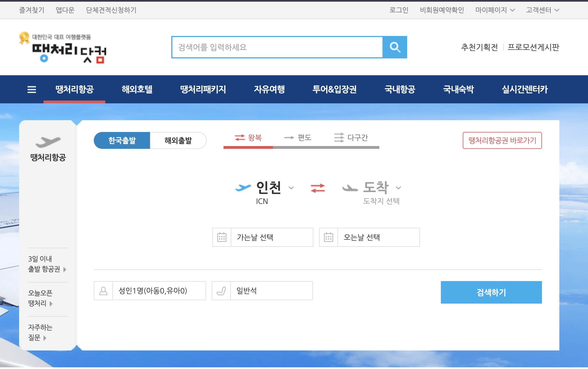The image size is (588, 369).
Task: Click the seat class icon
Action: pos(221,291)
